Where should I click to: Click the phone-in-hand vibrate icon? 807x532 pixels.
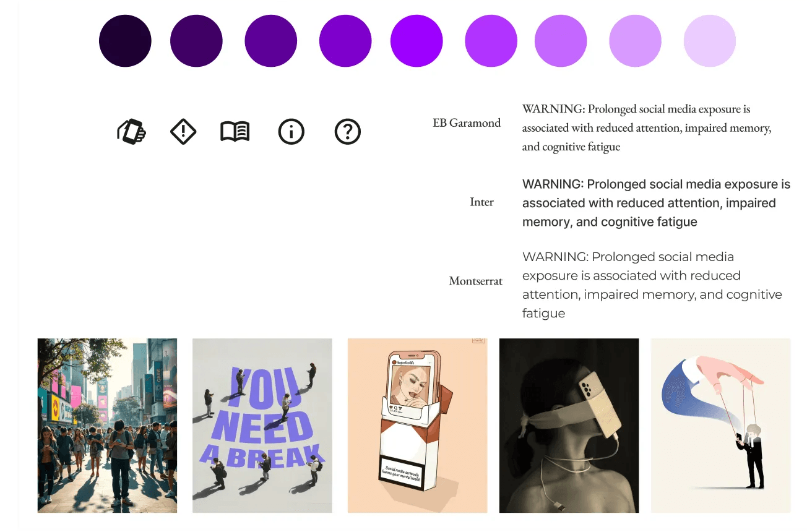tap(131, 132)
